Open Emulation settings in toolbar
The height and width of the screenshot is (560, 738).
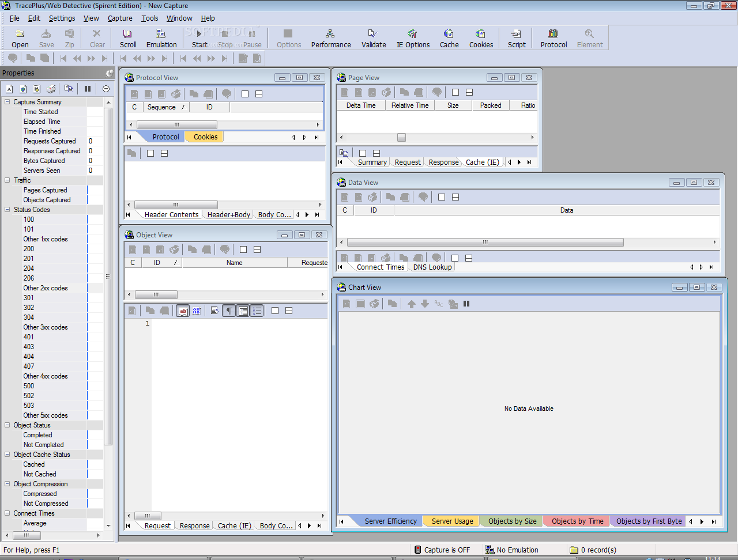pyautogui.click(x=161, y=39)
